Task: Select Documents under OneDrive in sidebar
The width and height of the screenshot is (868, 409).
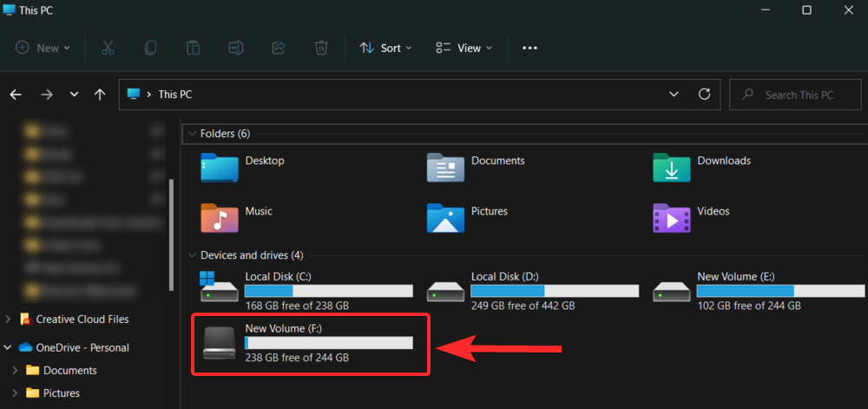Action: 62,370
